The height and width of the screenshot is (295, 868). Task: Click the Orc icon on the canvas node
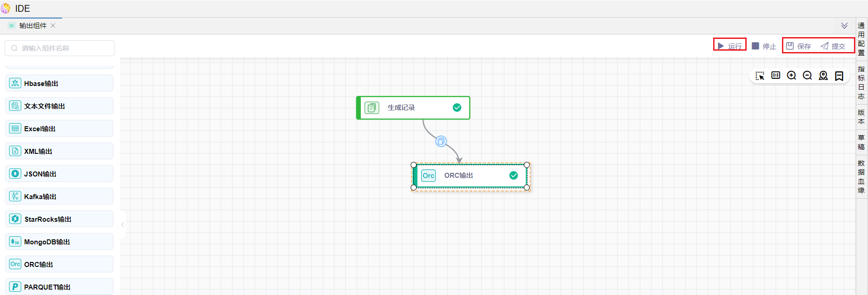pyautogui.click(x=428, y=176)
